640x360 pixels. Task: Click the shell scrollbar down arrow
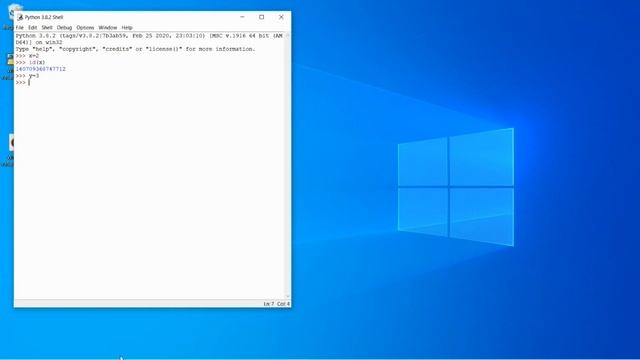(287, 297)
